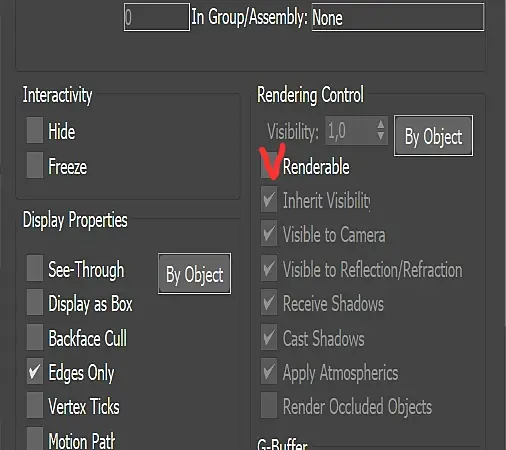Screen dimensions: 506x450
Task: Toggle the Cast Shadows checkbox
Action: click(x=269, y=337)
